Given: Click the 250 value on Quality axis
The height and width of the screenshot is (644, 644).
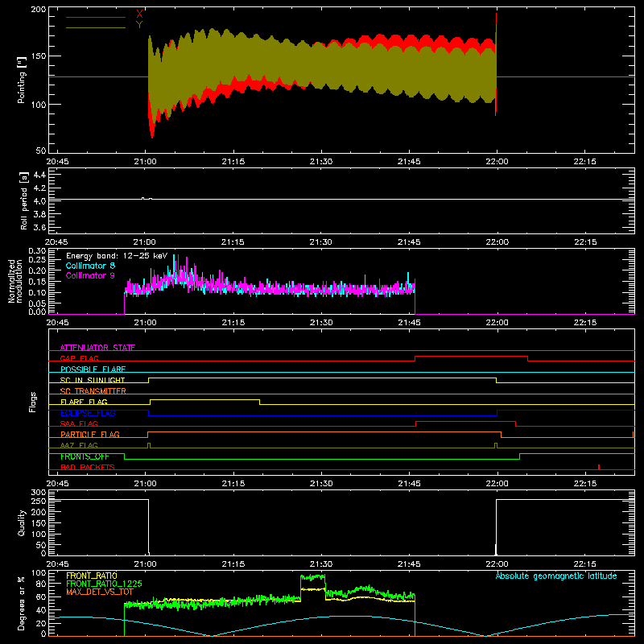Looking at the screenshot, I should tap(38, 501).
